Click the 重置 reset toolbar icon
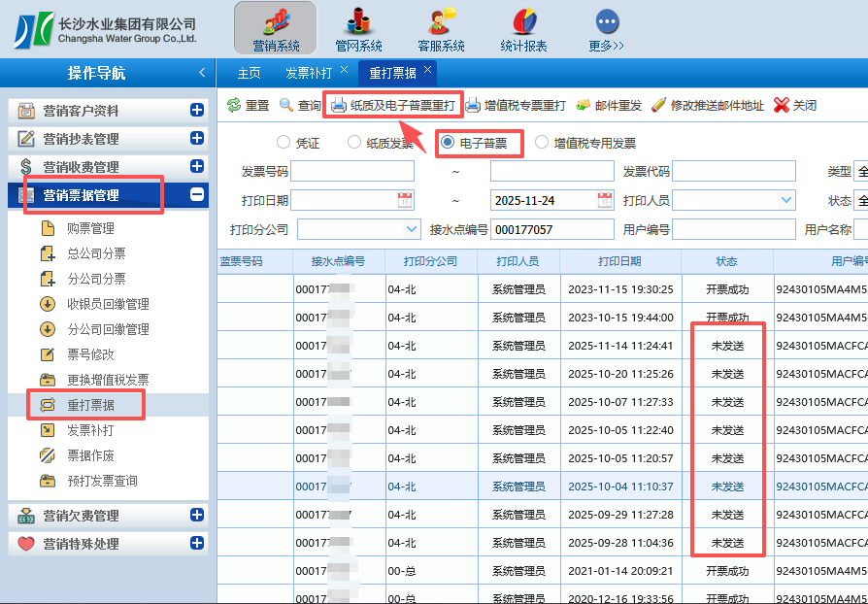The width and height of the screenshot is (868, 604). pyautogui.click(x=234, y=105)
